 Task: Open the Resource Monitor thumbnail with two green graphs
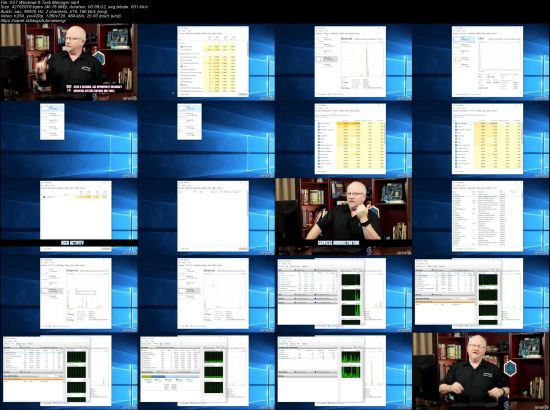click(343, 371)
